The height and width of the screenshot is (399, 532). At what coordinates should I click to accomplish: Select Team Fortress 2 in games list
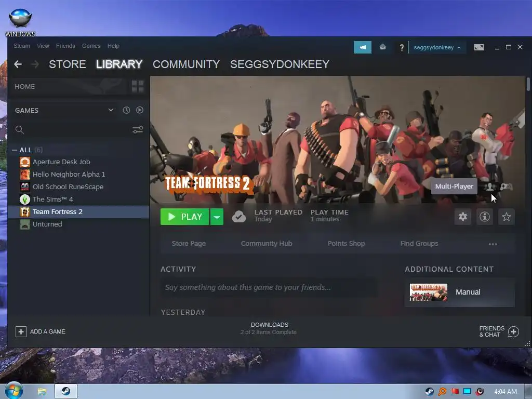click(x=79, y=212)
